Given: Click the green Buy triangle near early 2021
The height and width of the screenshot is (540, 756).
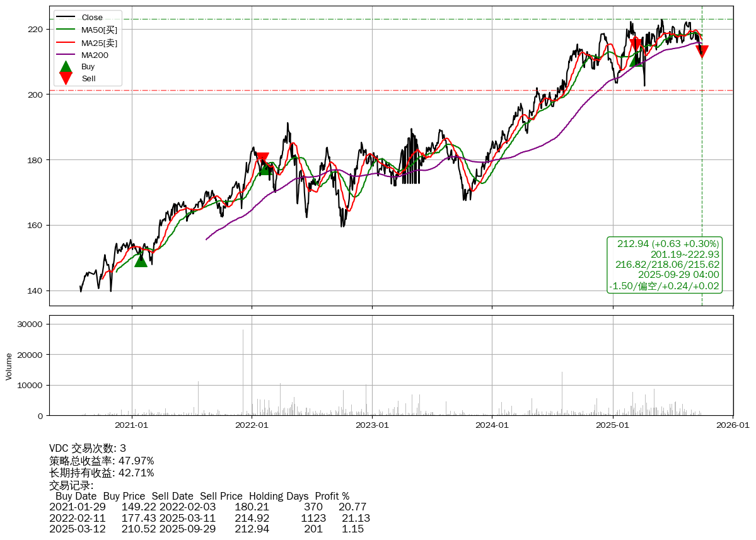Looking at the screenshot, I should tap(141, 260).
